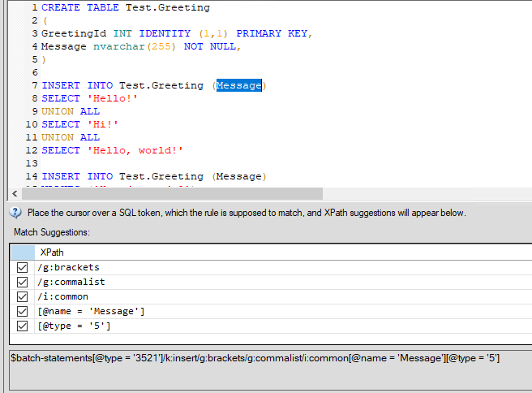Click UNION on line 9
The height and width of the screenshot is (393, 532).
[x=58, y=111]
